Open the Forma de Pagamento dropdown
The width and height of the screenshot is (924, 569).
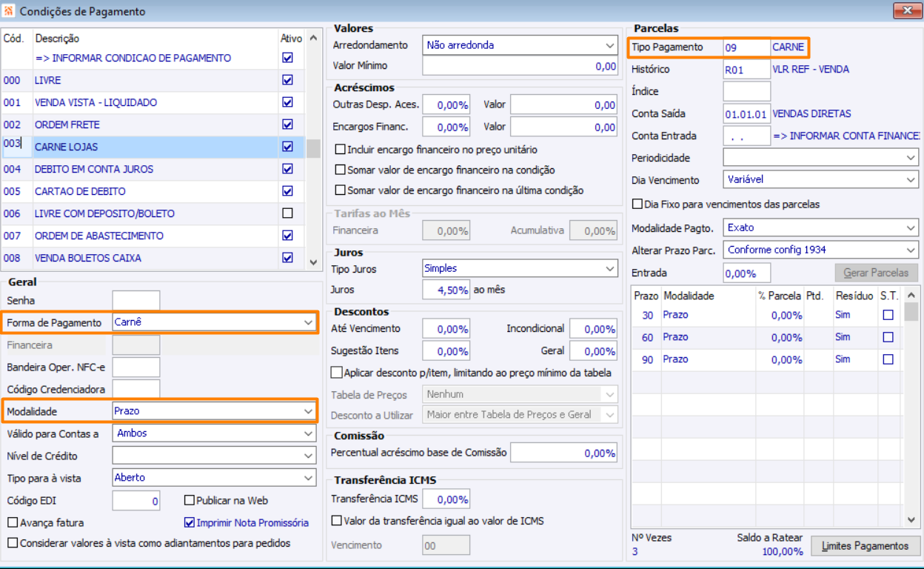click(308, 322)
